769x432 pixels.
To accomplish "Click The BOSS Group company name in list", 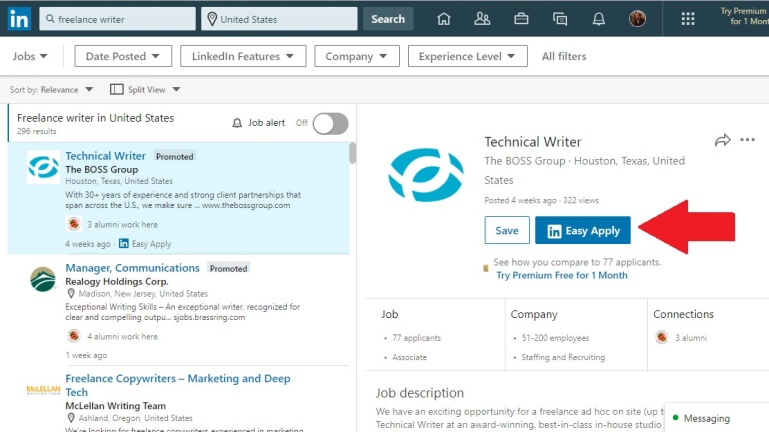I will [102, 170].
